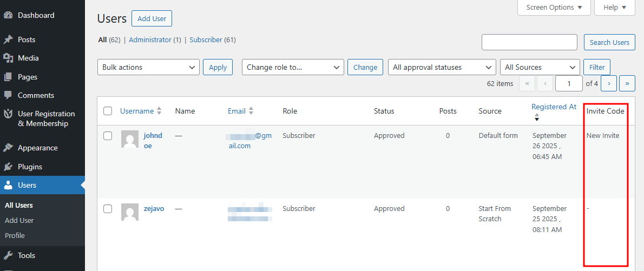Click johndoe's avatar image
The image size is (644, 271).
coord(130,139)
